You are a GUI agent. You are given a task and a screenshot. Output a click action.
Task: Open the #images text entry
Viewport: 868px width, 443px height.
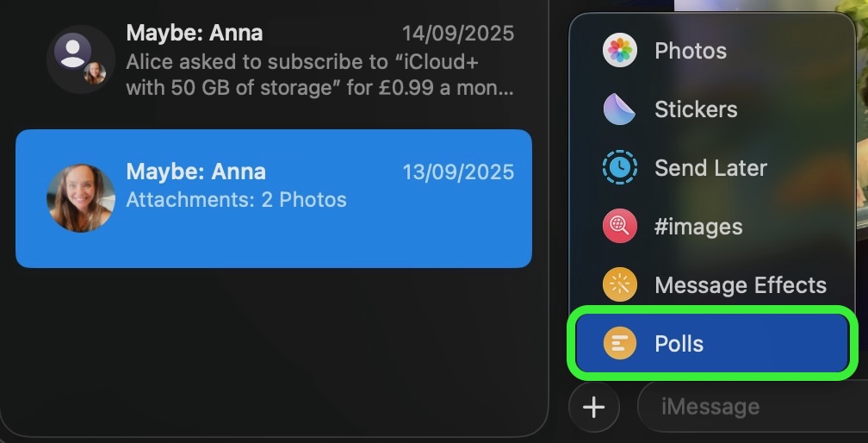coord(698,227)
